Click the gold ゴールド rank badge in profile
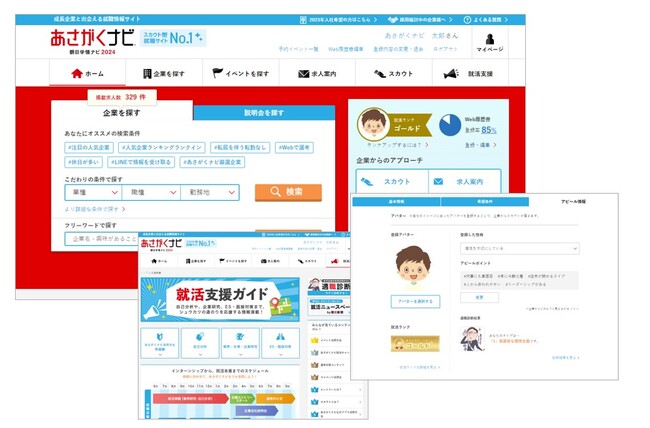 tap(415, 344)
